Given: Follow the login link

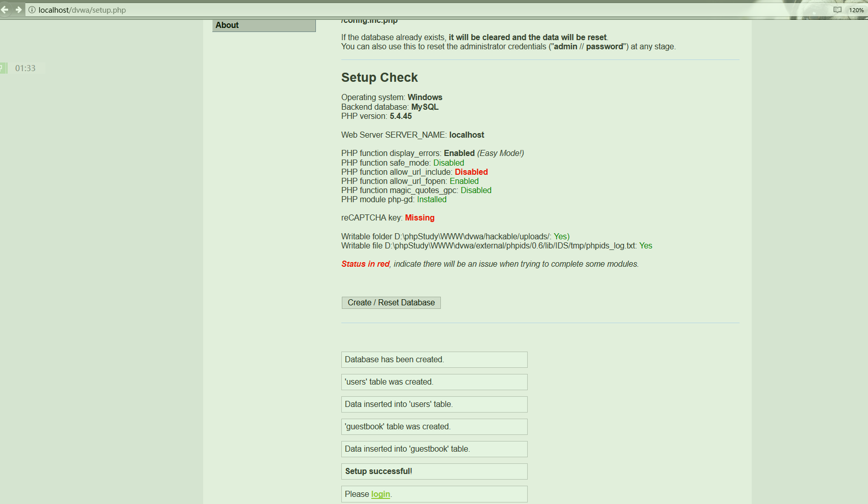Looking at the screenshot, I should click(380, 494).
